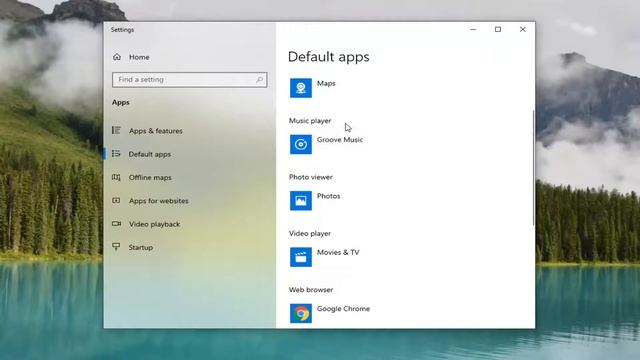Click the vertical scrollbar of Default apps

click(x=533, y=167)
